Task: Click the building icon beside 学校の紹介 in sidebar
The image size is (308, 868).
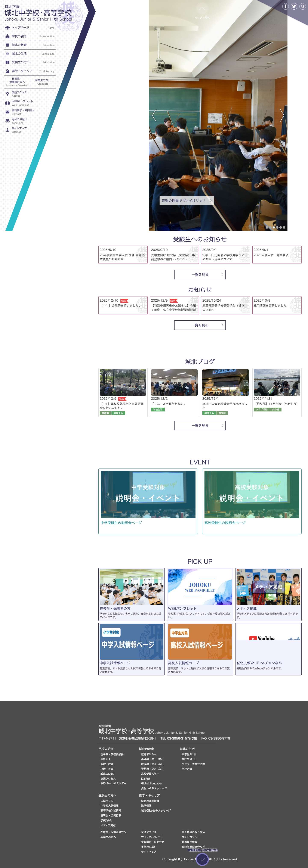Action: (x=7, y=36)
